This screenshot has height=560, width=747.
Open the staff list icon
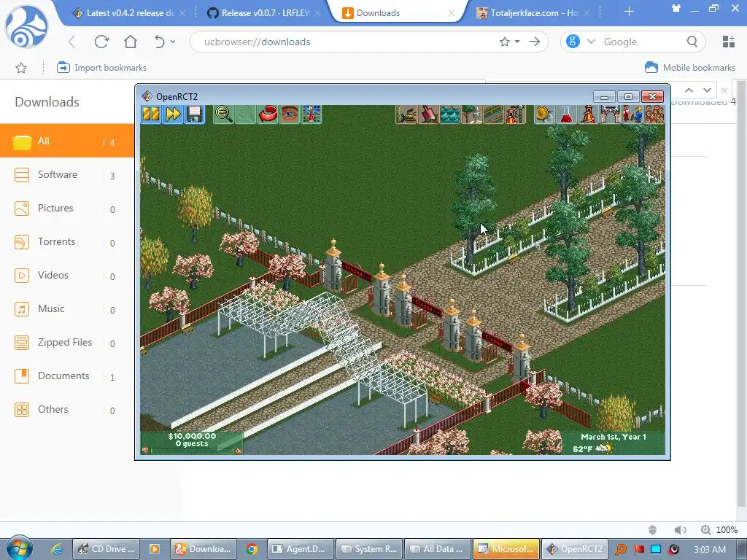tap(632, 114)
